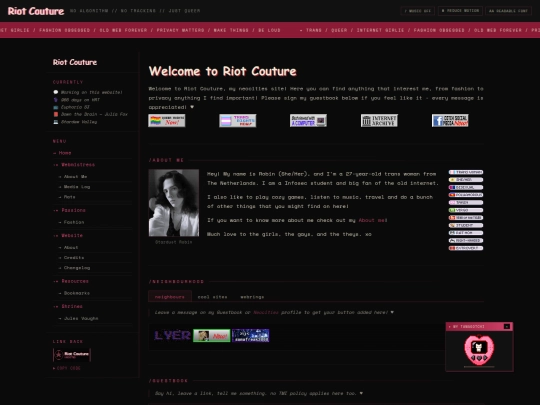Open the LYER neighbour button
The image size is (540, 405).
[172, 335]
